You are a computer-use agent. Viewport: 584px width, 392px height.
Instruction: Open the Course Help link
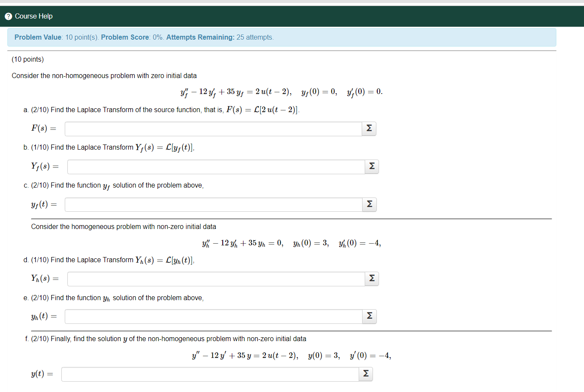[34, 16]
